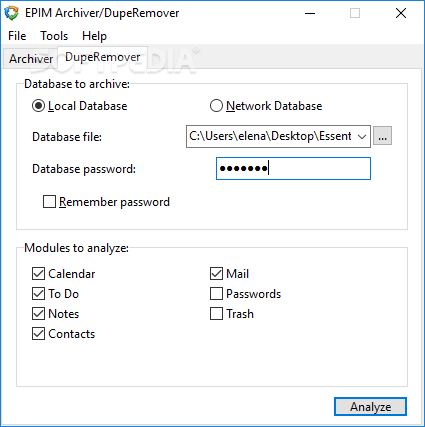Click the Analyze button
This screenshot has width=425, height=427.
click(370, 407)
